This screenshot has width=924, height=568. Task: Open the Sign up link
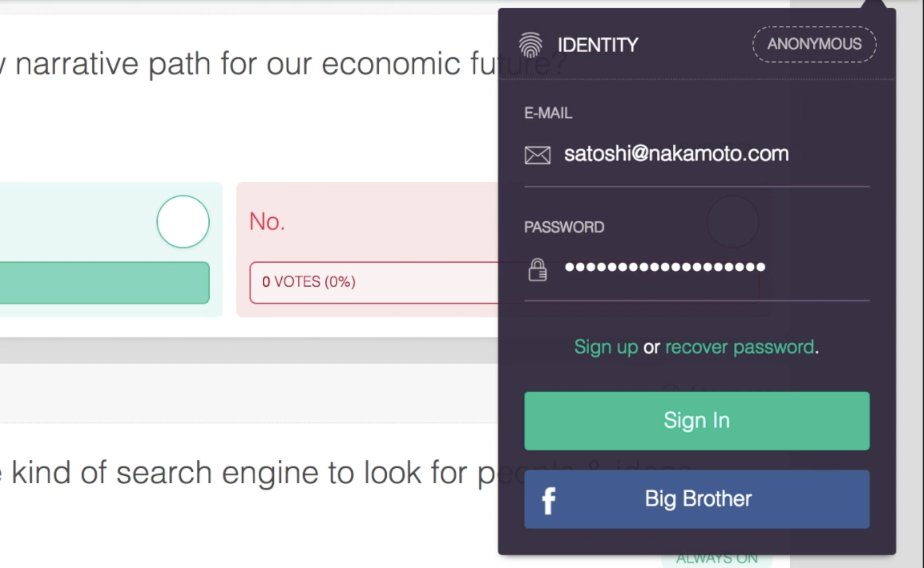[x=606, y=347]
